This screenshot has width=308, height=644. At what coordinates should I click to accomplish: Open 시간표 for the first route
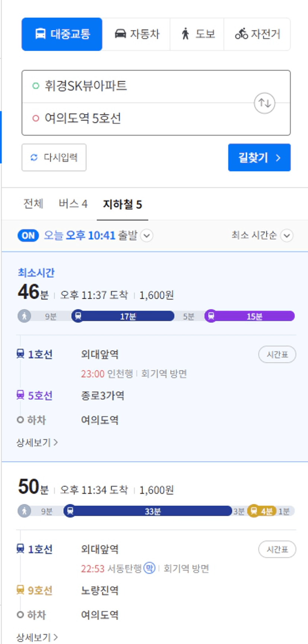click(x=277, y=354)
